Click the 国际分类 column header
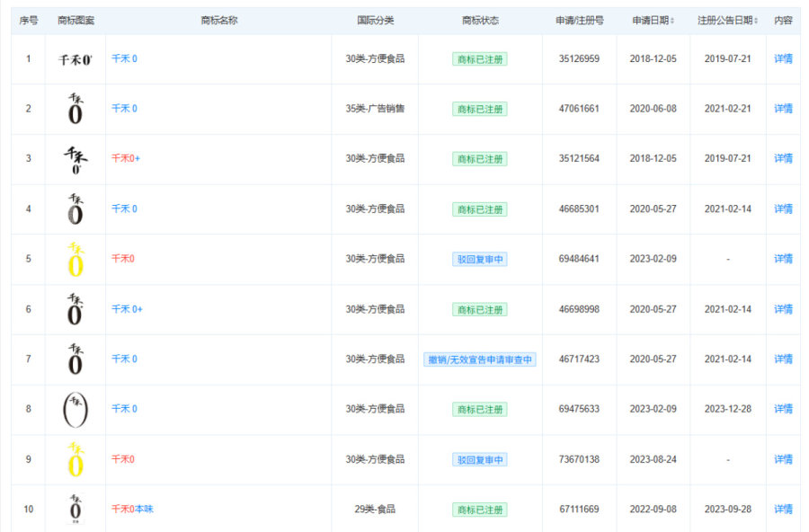 375,21
